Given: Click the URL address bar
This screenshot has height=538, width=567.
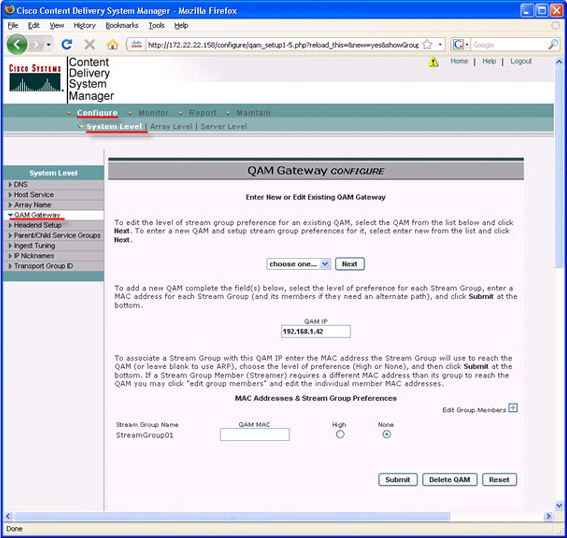Looking at the screenshot, I should coord(283,45).
